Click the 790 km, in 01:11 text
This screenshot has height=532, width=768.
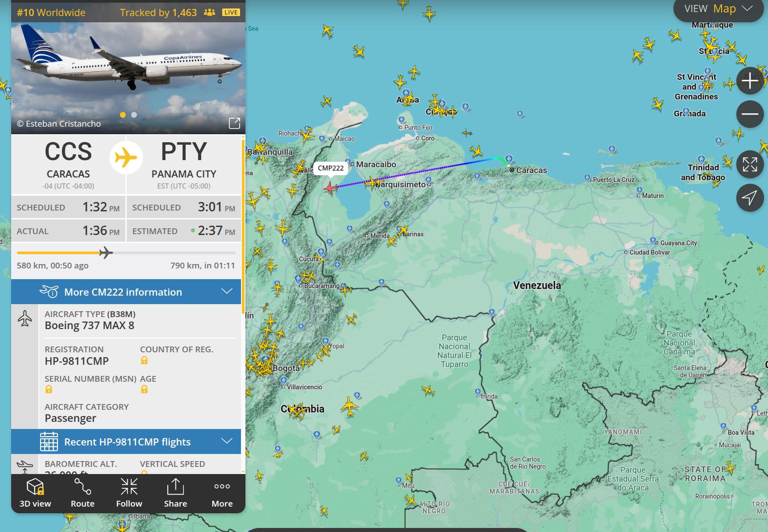click(x=203, y=265)
